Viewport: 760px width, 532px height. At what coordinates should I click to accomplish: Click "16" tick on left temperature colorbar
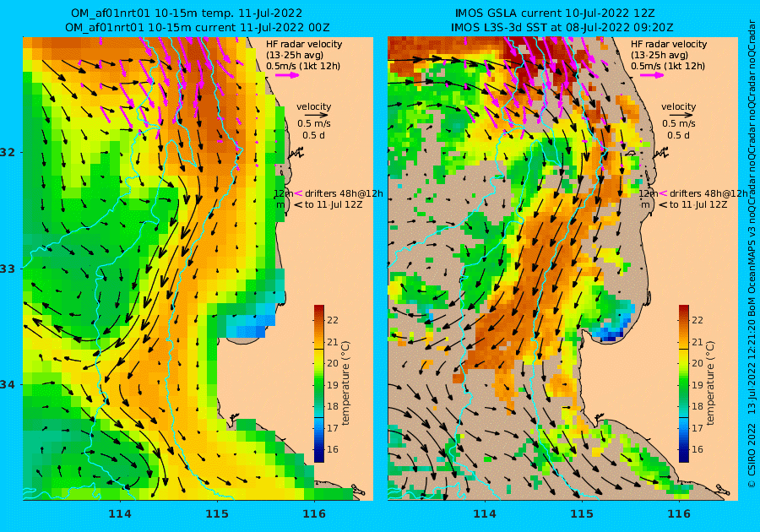[x=333, y=449]
